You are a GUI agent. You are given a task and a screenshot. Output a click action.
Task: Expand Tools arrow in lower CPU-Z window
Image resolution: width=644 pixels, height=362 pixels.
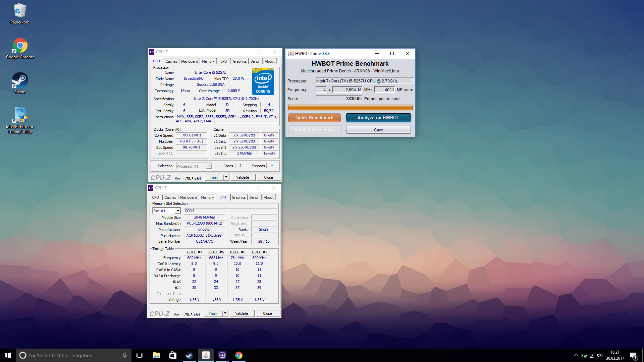point(225,313)
